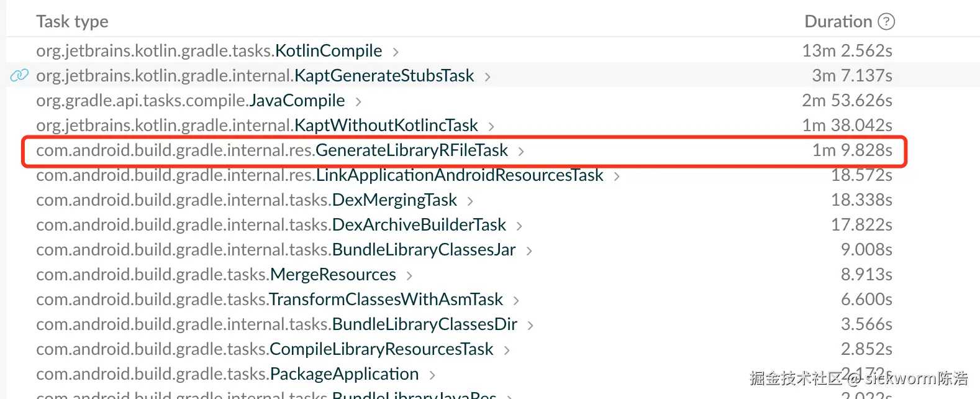Select the CompileLibraryResourcesTask entry

click(265, 349)
